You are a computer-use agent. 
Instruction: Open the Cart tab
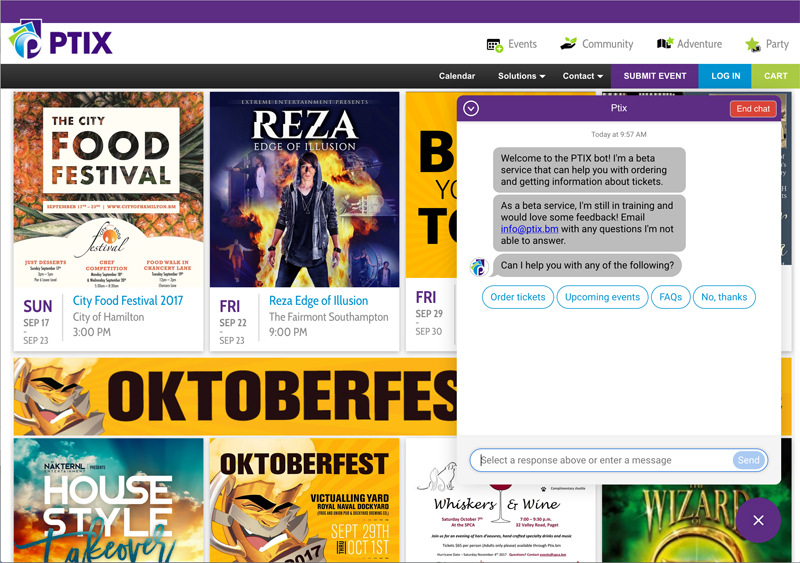pos(775,76)
